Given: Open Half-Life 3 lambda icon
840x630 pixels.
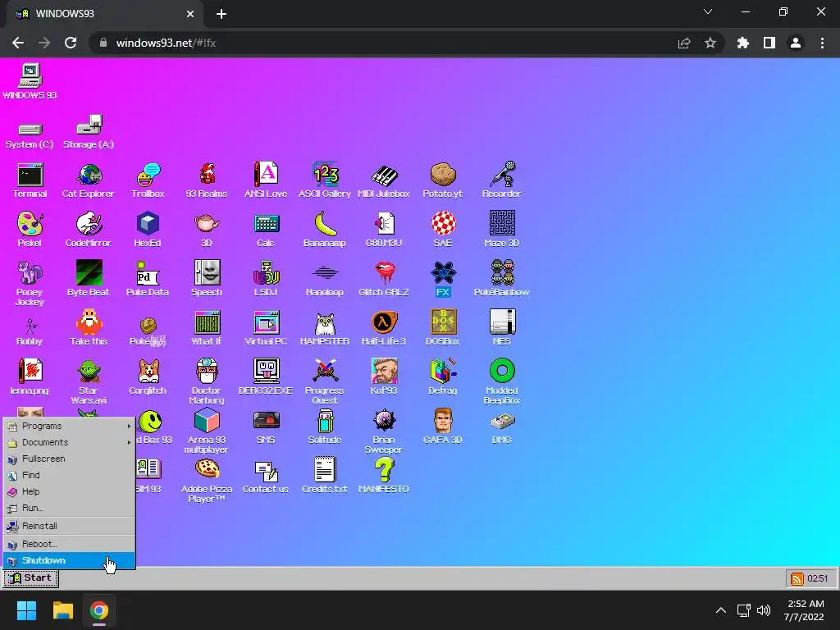Looking at the screenshot, I should tap(384, 328).
